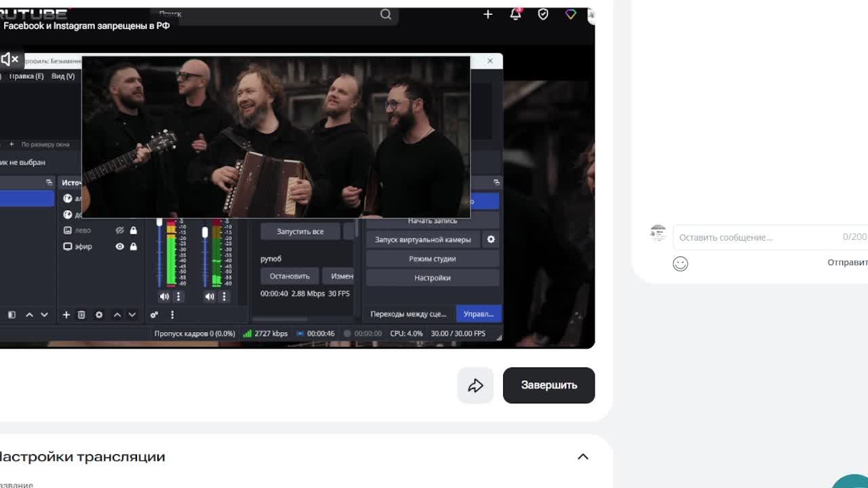Toggle lock on the эфир source
868x488 pixels.
pyautogui.click(x=133, y=247)
